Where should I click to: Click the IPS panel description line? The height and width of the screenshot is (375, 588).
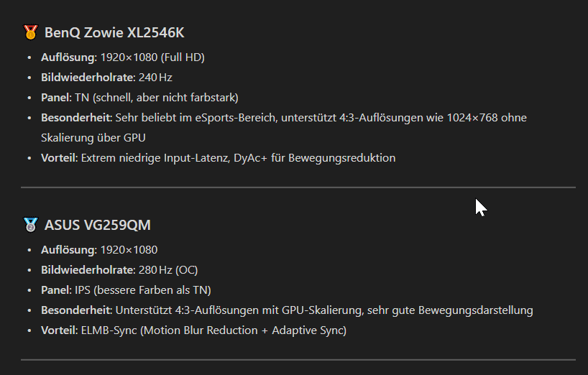point(126,290)
